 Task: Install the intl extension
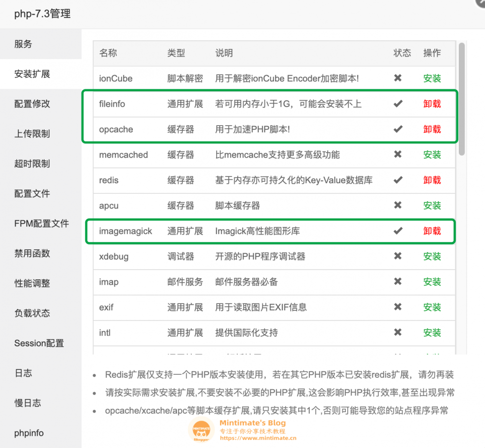[x=432, y=333]
